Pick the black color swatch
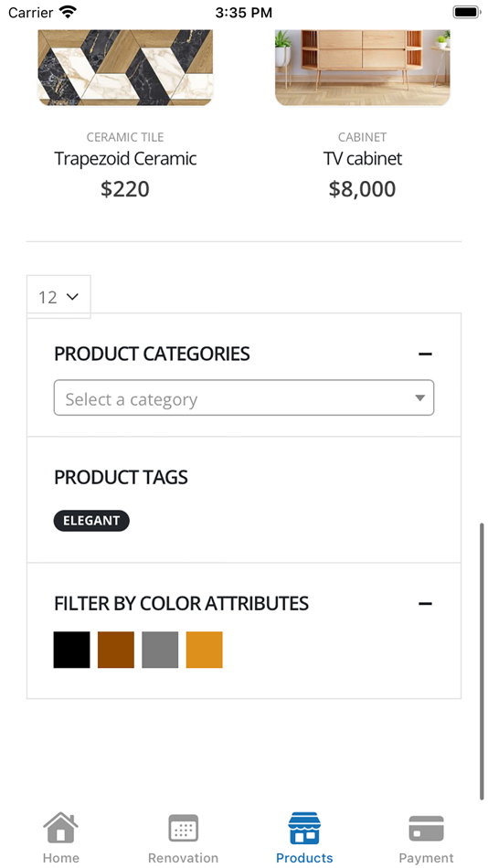The width and height of the screenshot is (488, 868). click(72, 650)
